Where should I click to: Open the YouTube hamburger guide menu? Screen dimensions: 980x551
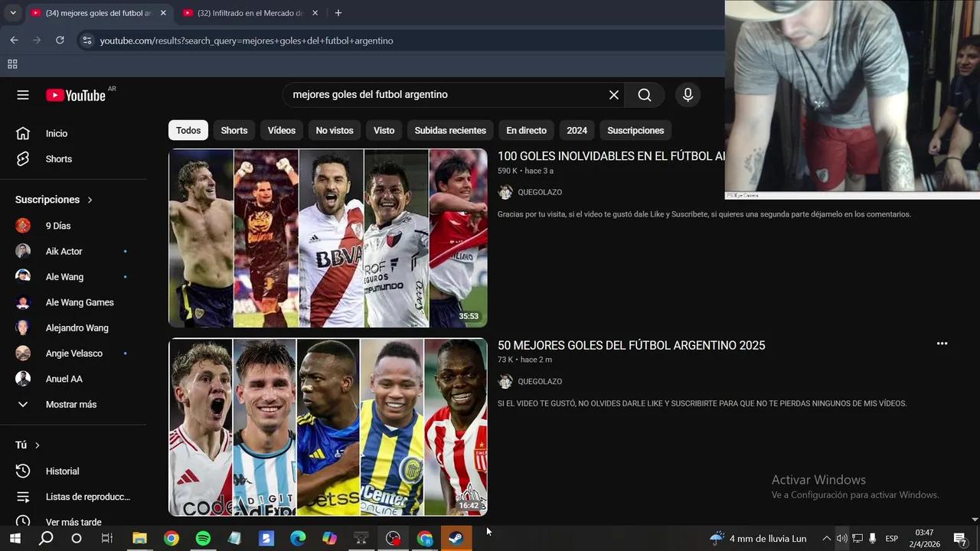(23, 95)
